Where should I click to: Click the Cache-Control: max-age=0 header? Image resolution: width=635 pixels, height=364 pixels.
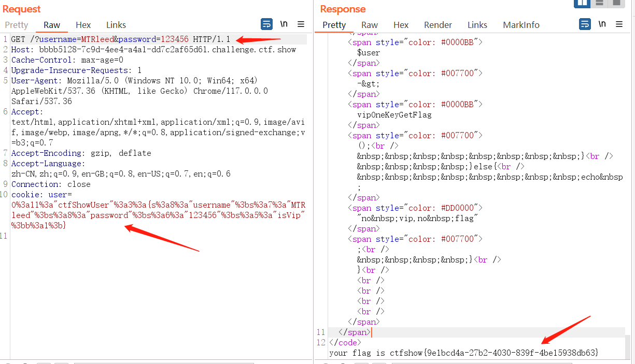[67, 60]
